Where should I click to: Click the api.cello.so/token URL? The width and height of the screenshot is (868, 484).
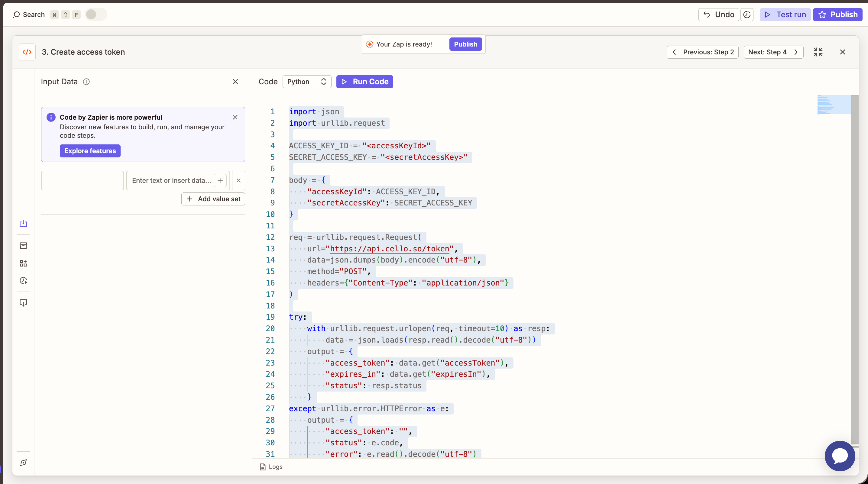390,249
